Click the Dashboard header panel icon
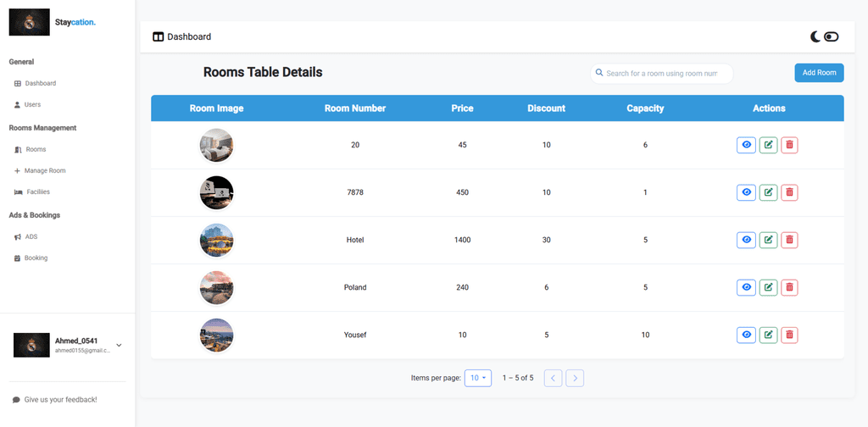 (158, 37)
